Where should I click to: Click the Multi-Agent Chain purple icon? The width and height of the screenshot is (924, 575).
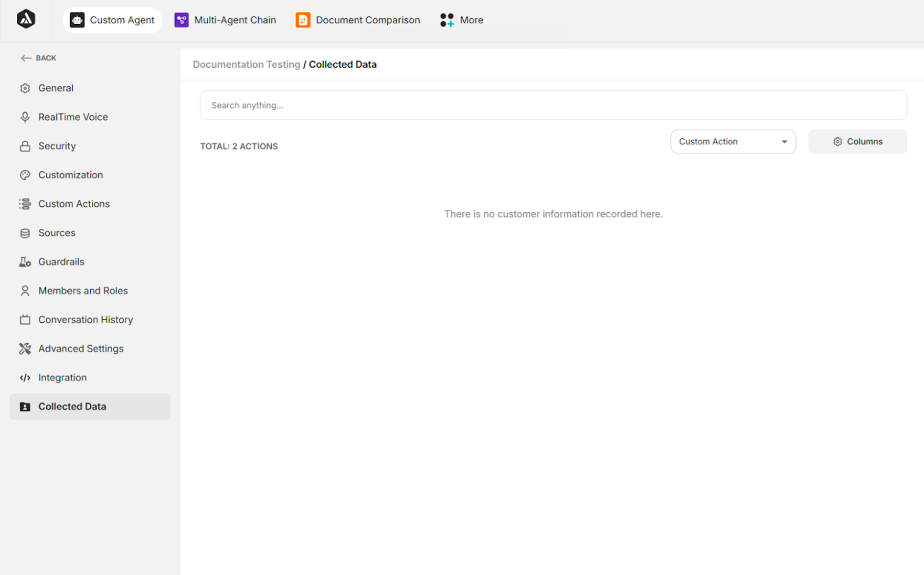(182, 20)
